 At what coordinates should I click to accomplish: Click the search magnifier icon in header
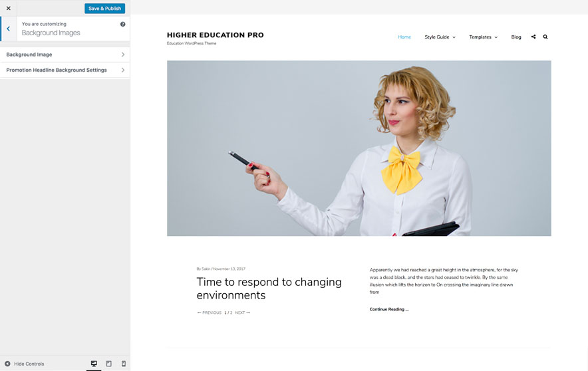[x=545, y=37]
